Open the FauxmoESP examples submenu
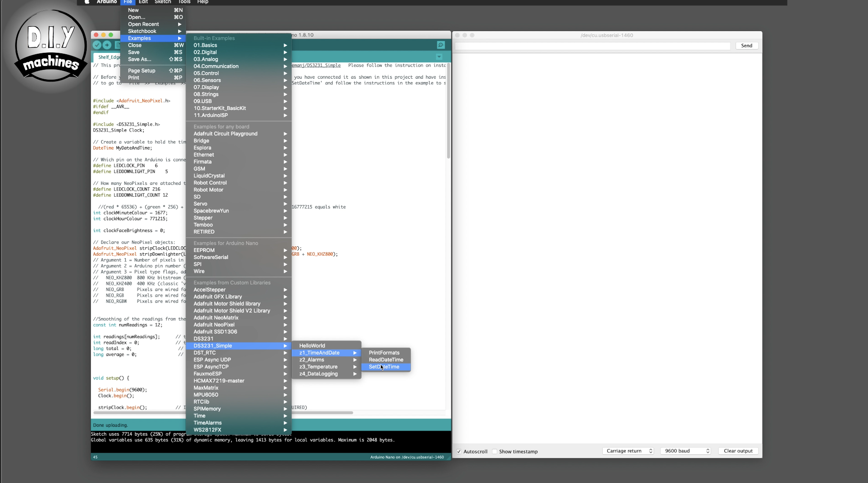Viewport: 868px width, 483px height. [239, 374]
